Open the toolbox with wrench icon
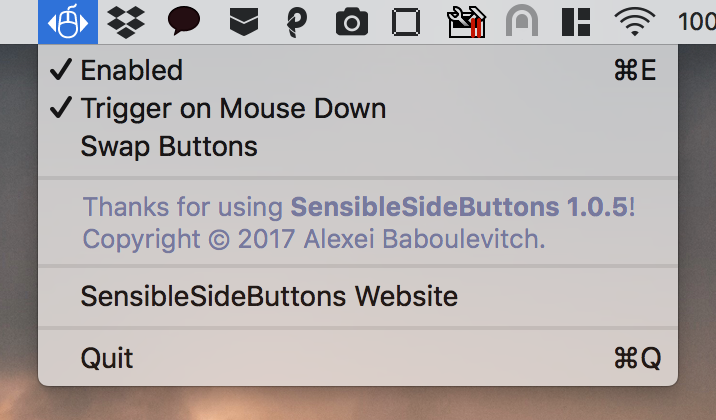 click(x=466, y=22)
